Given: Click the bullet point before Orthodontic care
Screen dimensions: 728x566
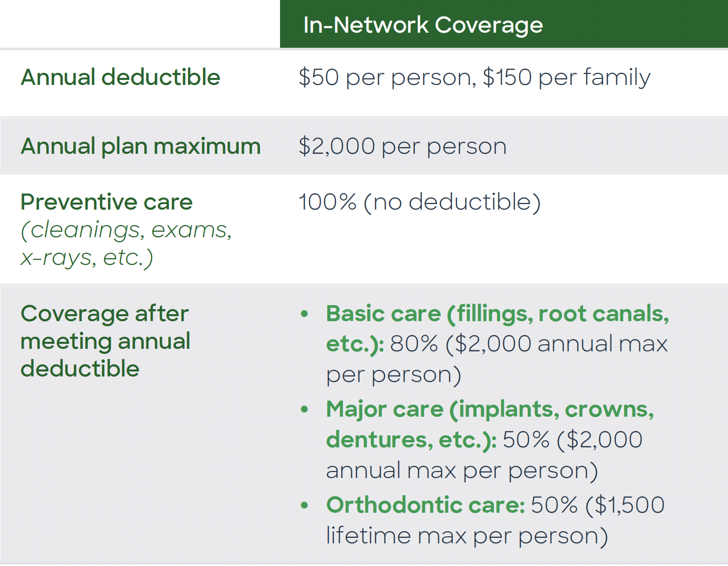Looking at the screenshot, I should (x=304, y=505).
